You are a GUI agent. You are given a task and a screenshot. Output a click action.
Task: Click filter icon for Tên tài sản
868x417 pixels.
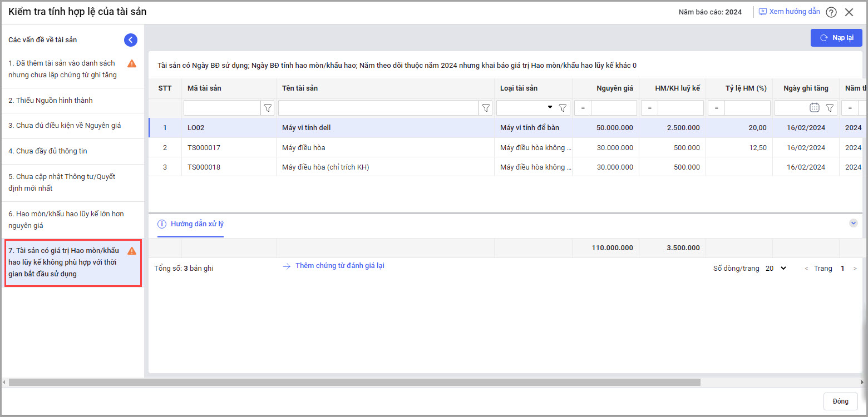(x=486, y=108)
